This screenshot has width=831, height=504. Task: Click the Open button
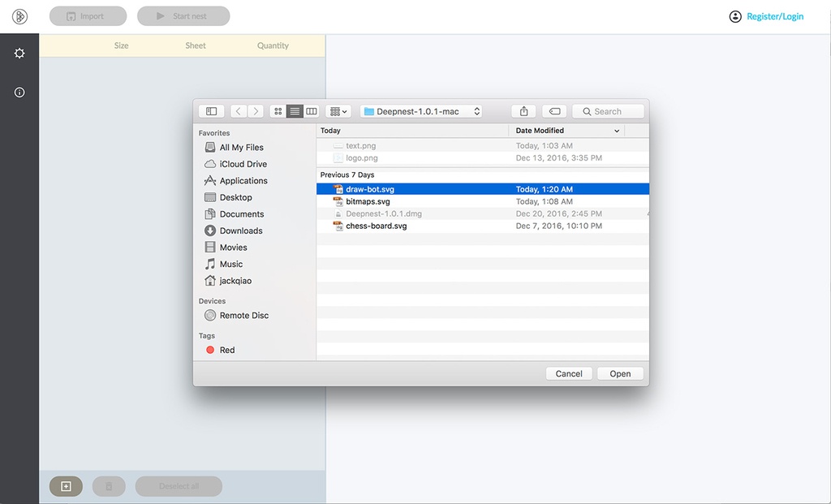tap(620, 373)
